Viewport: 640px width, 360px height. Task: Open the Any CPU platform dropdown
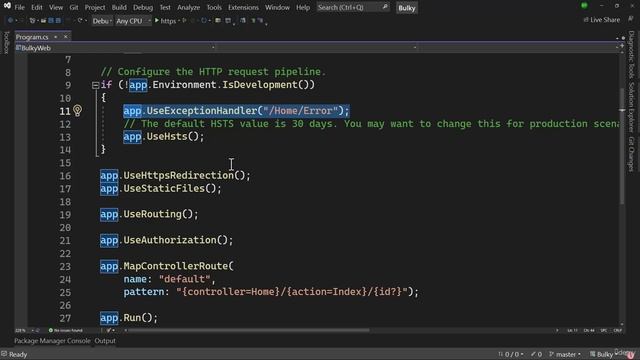click(x=133, y=20)
